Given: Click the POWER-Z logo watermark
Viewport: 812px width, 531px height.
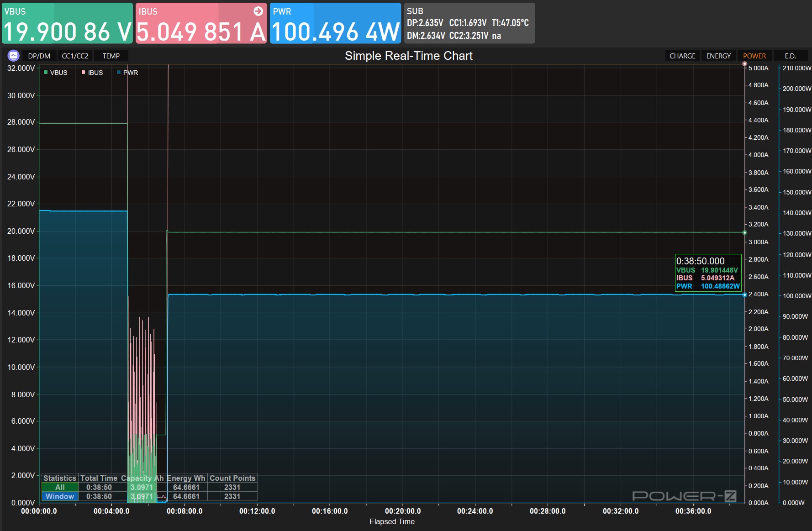Looking at the screenshot, I should pos(684,496).
